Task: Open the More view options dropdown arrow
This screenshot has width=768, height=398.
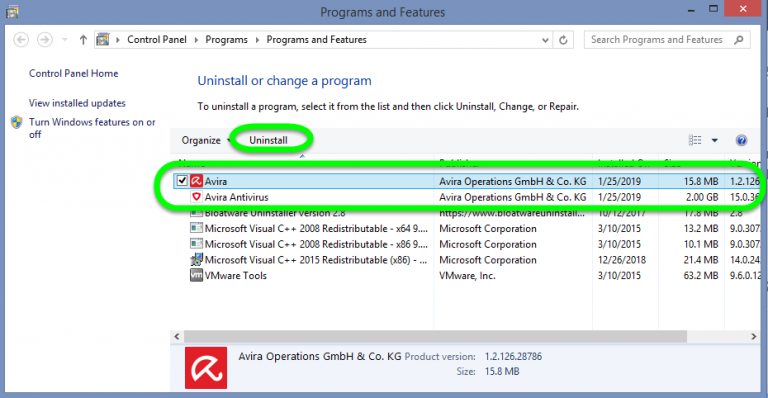Action: click(x=715, y=140)
